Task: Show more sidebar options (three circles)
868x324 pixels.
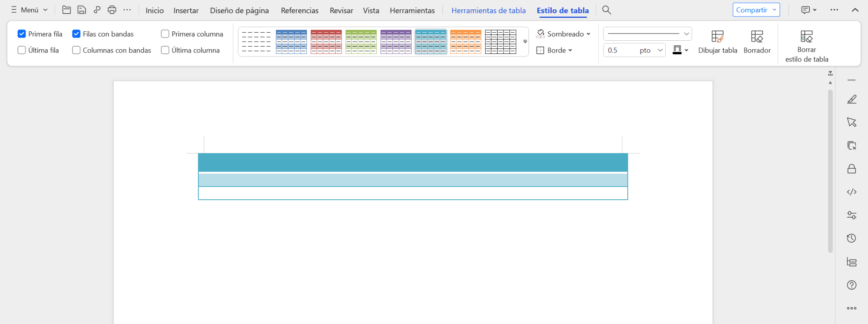Action: pos(852,308)
